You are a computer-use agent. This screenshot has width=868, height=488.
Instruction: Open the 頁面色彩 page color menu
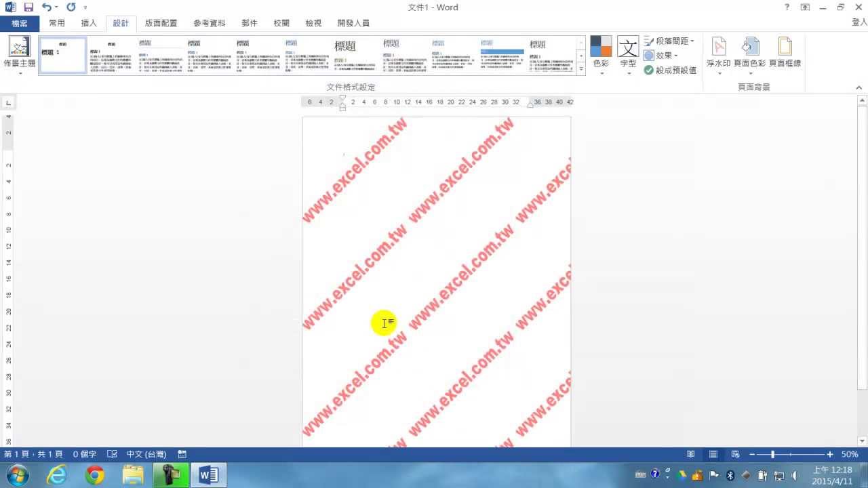[x=749, y=55]
